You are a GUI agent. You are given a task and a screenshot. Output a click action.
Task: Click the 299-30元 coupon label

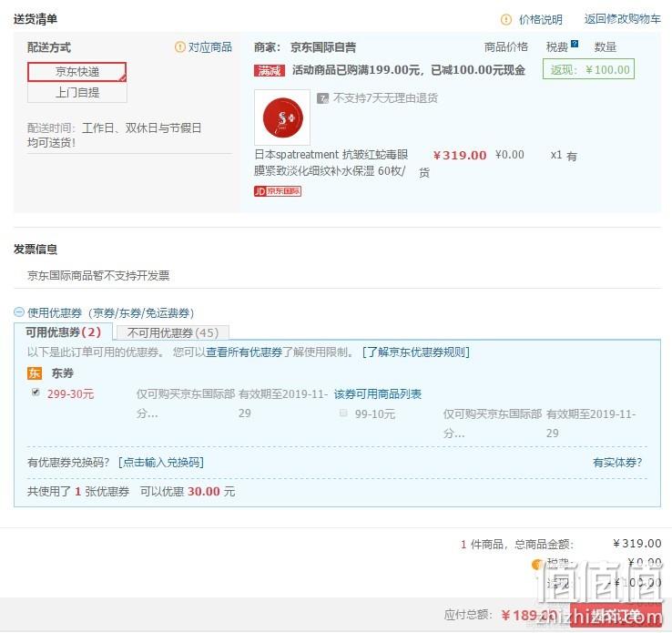tap(70, 393)
